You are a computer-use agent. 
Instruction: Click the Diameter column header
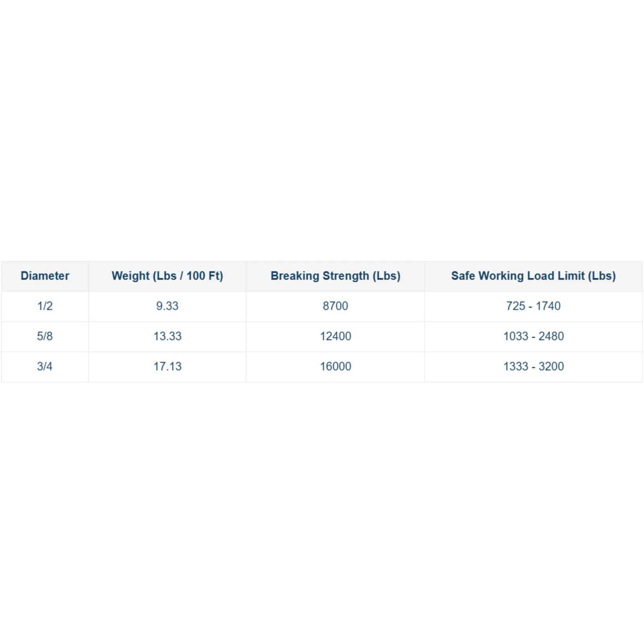(x=45, y=276)
